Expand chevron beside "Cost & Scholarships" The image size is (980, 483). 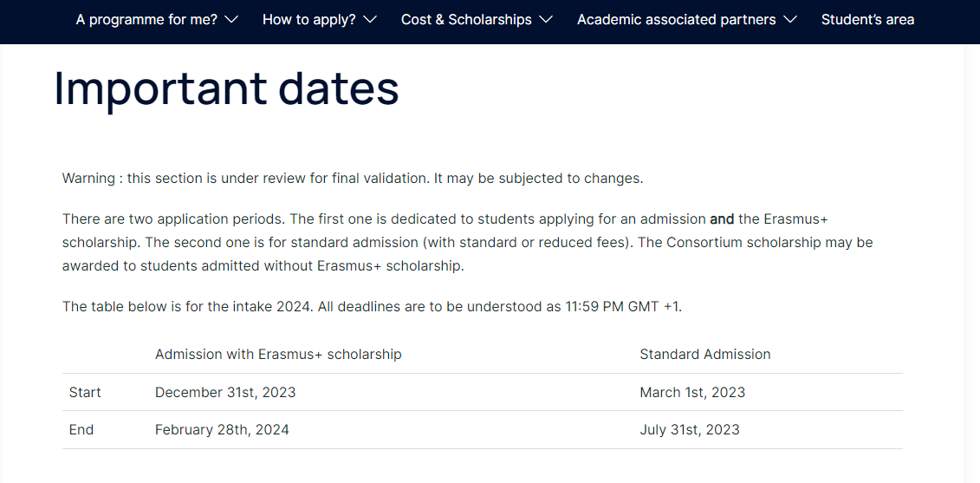coord(545,19)
